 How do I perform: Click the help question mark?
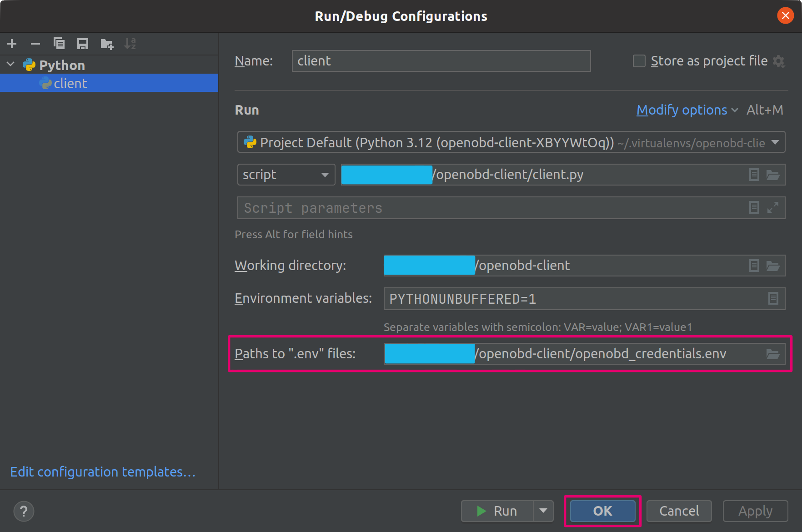tap(24, 511)
